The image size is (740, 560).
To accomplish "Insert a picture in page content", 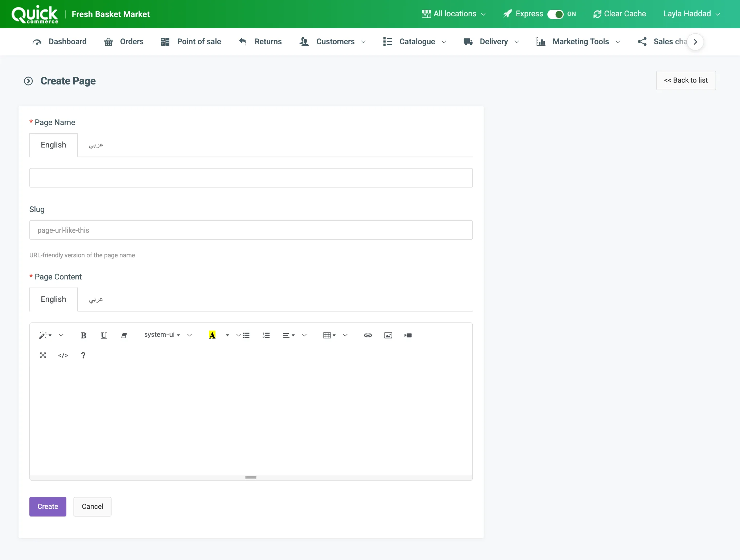I will tap(388, 335).
